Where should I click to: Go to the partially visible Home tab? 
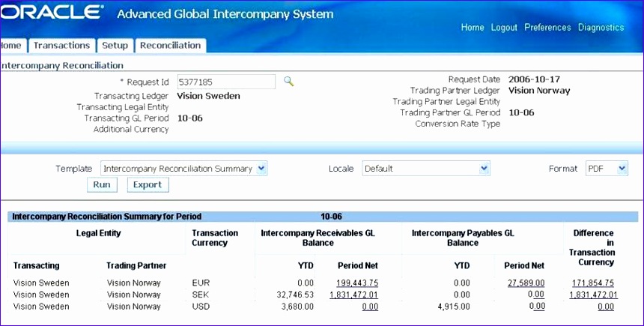coord(12,46)
